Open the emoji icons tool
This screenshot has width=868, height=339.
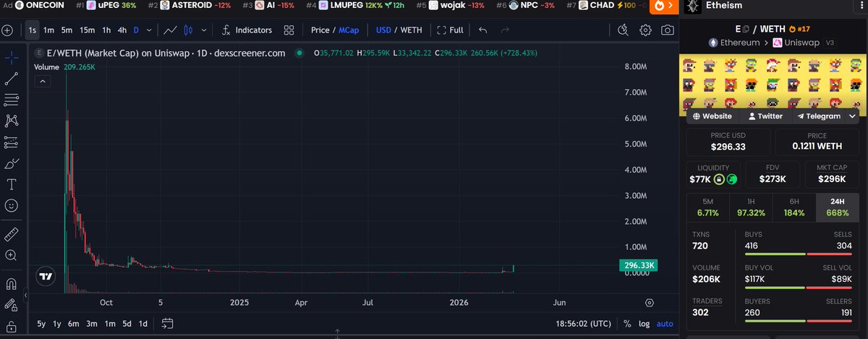coord(11,206)
